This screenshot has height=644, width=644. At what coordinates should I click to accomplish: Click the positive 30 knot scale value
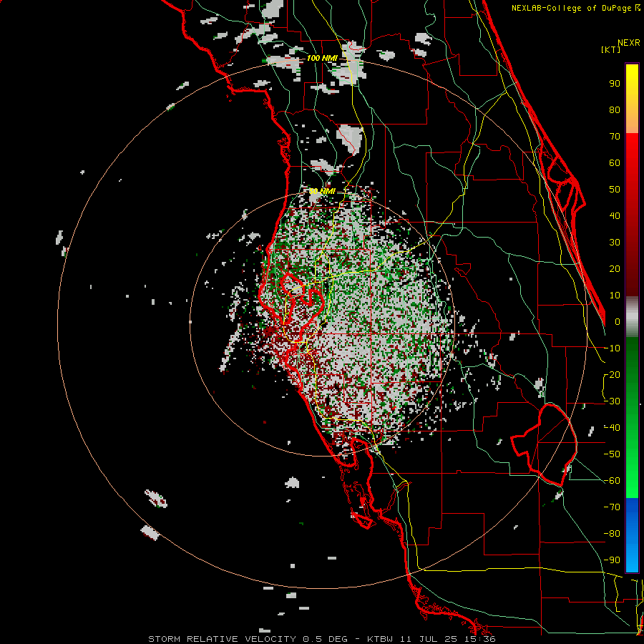tap(615, 243)
